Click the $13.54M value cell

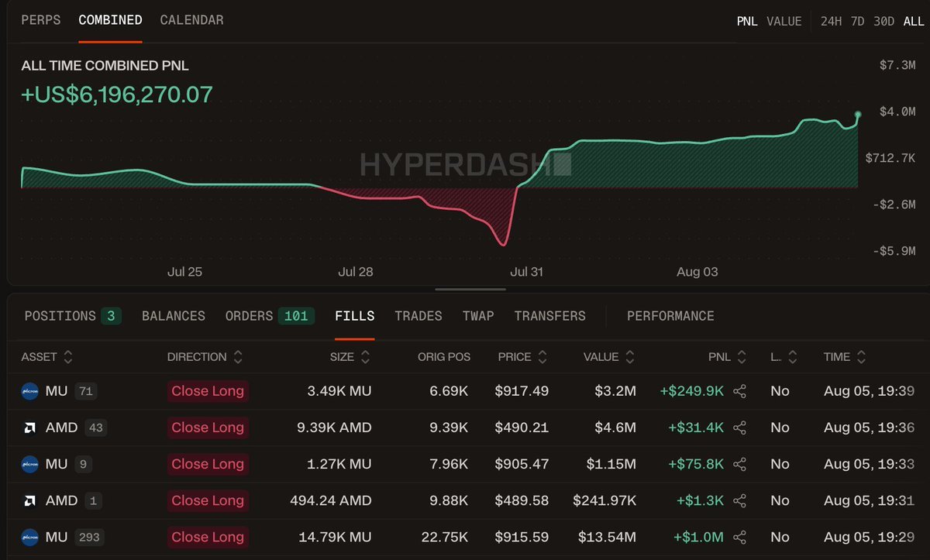tap(608, 537)
